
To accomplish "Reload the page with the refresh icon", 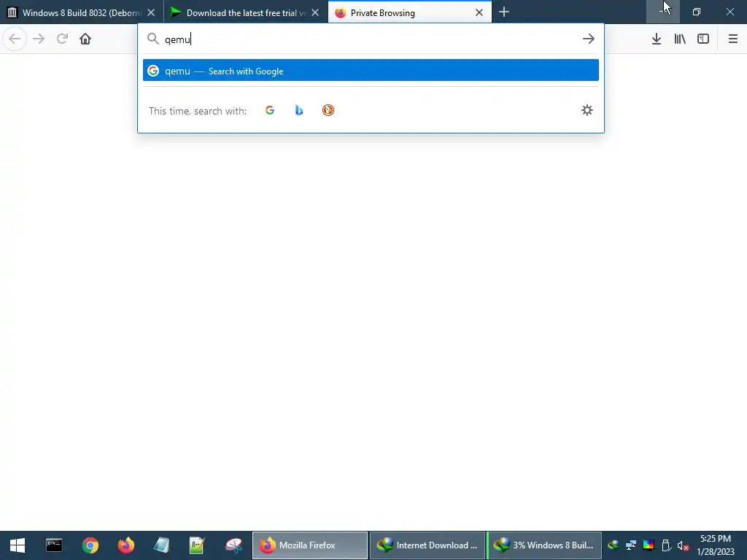I will point(62,39).
